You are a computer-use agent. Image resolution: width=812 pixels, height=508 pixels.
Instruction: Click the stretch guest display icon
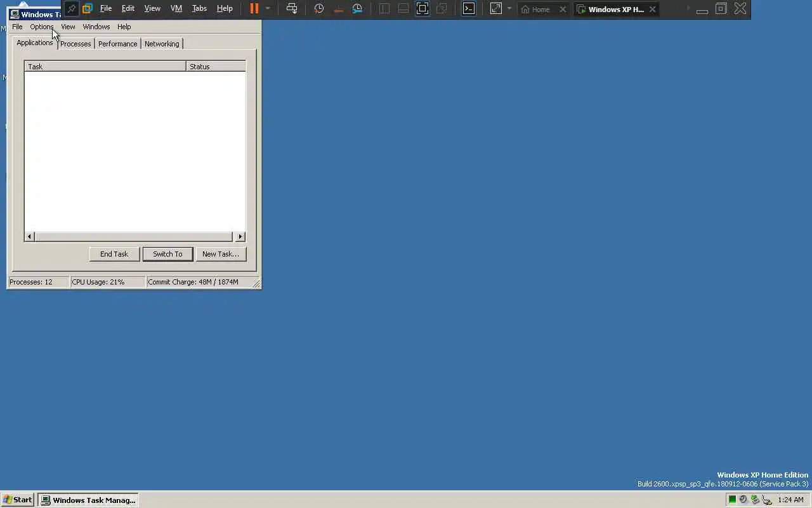[496, 9]
